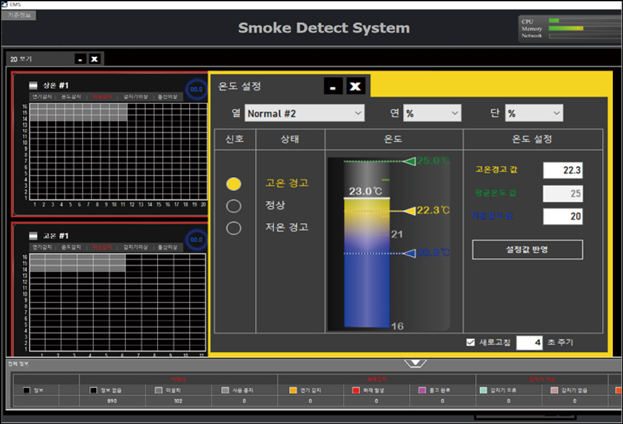The height and width of the screenshot is (424, 623).
Task: Click the 기준정보 menu button
Action: tap(19, 15)
